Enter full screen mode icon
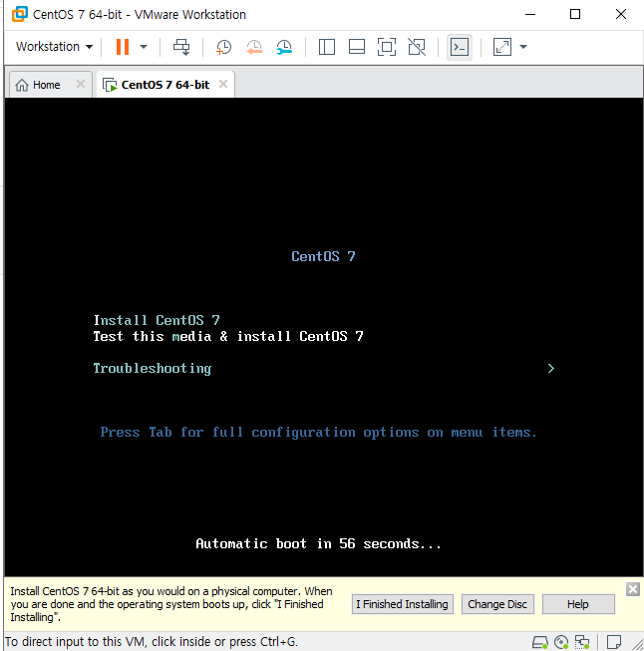This screenshot has height=651, width=644. click(387, 47)
